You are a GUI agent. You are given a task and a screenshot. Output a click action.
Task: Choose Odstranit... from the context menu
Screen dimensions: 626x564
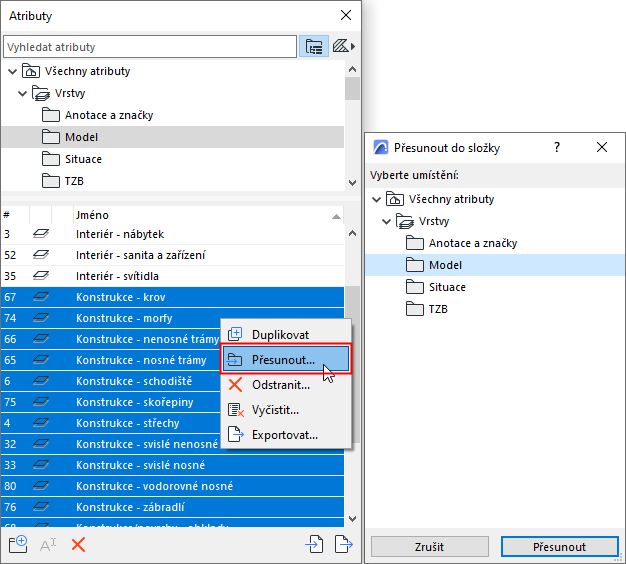286,385
